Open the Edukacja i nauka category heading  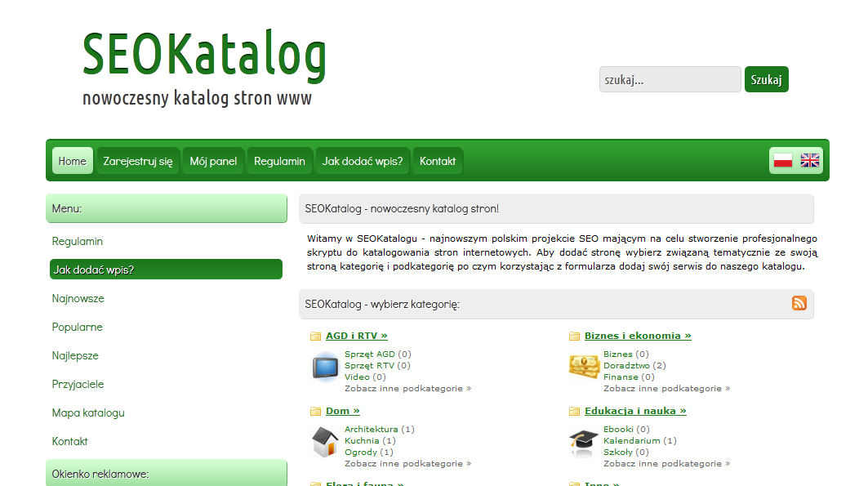click(635, 412)
